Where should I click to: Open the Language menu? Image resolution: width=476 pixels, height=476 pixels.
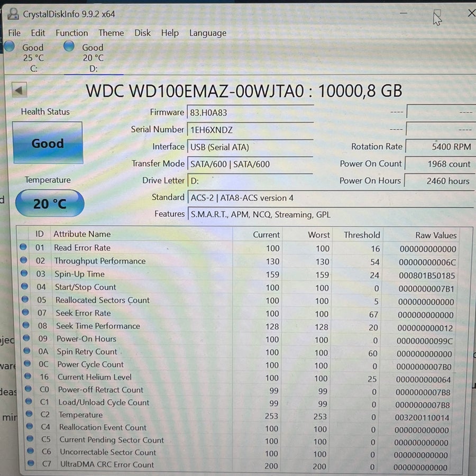208,33
